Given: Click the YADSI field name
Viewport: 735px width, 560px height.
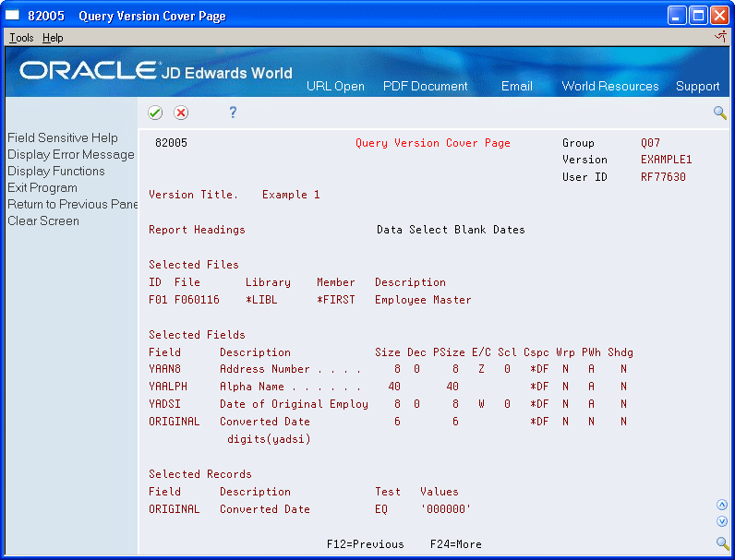Looking at the screenshot, I should tap(164, 404).
